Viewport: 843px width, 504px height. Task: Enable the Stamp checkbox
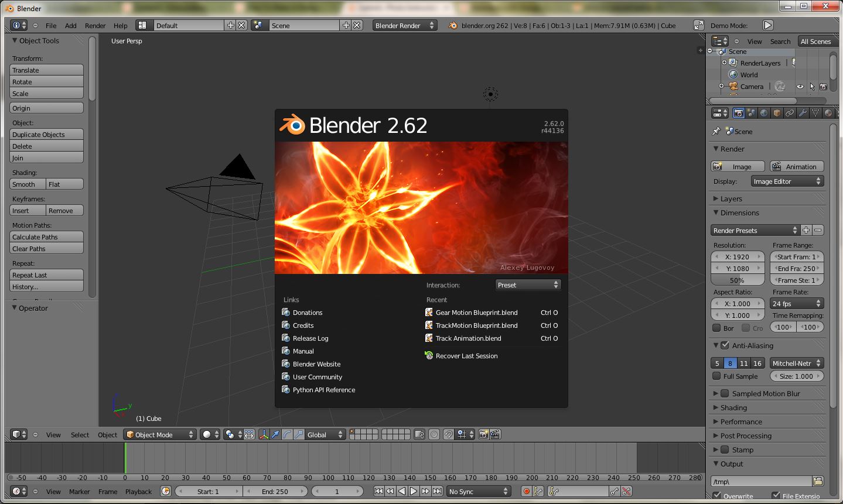(725, 450)
